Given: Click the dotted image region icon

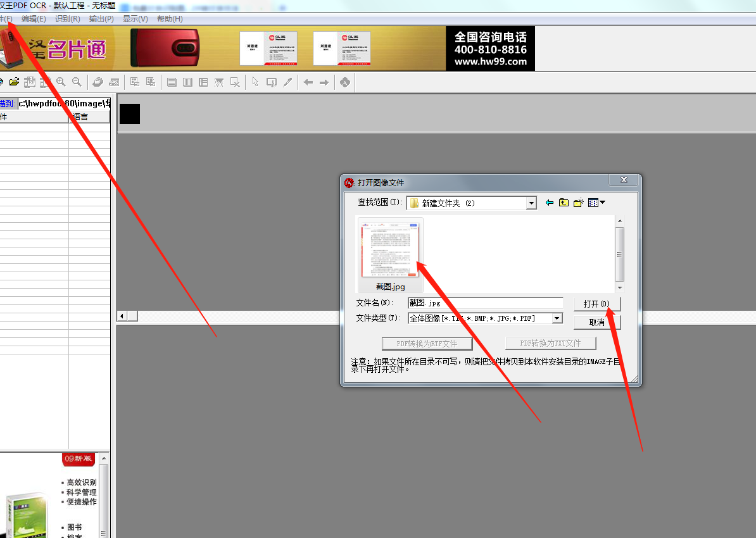Looking at the screenshot, I should click(219, 82).
